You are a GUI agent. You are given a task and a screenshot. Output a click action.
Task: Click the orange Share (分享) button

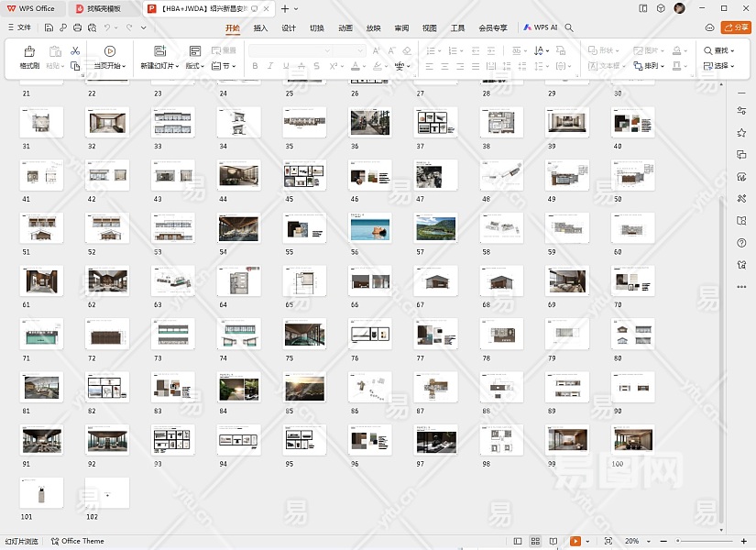(735, 28)
